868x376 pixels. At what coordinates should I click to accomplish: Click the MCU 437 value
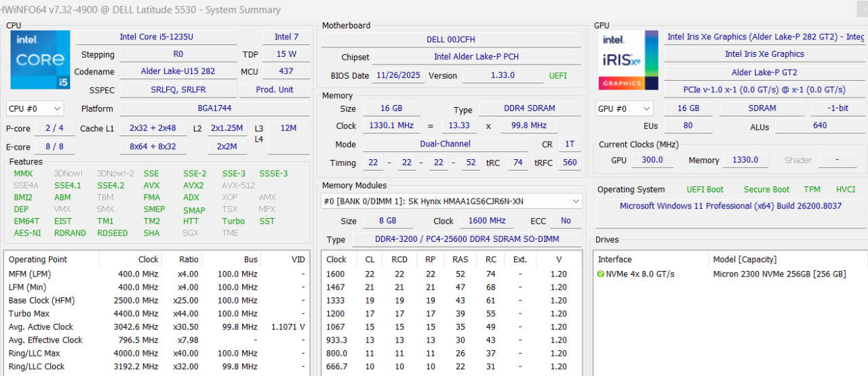286,71
